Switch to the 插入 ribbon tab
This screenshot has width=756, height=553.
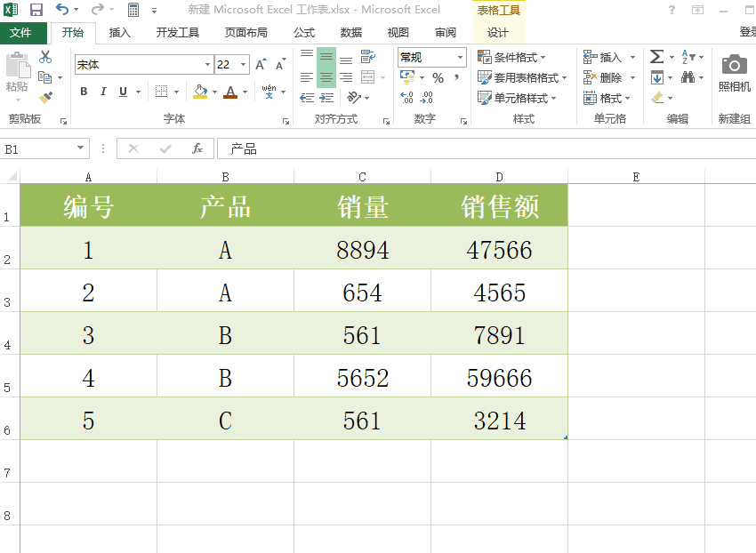(121, 32)
